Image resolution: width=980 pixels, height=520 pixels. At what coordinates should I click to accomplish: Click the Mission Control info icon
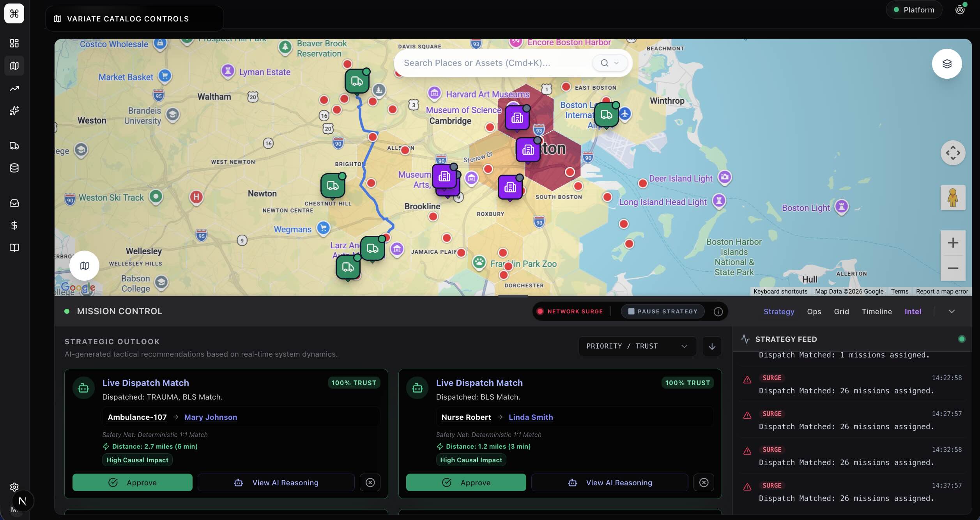pyautogui.click(x=718, y=311)
